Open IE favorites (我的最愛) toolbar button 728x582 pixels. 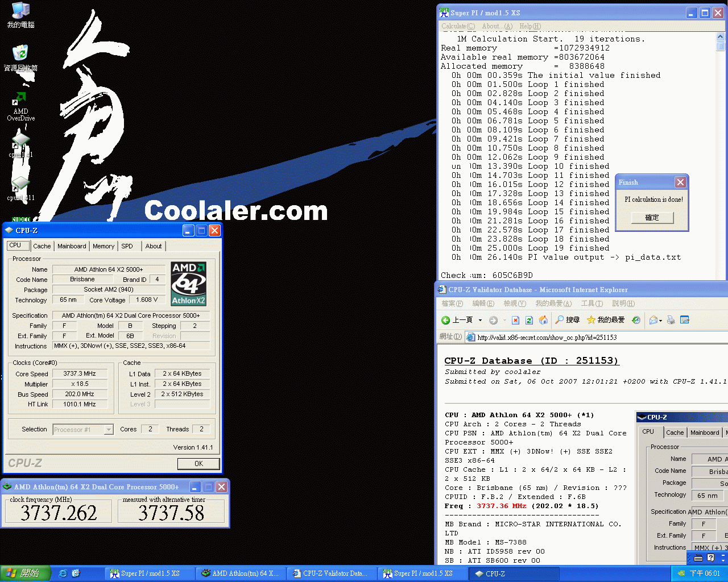tap(606, 320)
